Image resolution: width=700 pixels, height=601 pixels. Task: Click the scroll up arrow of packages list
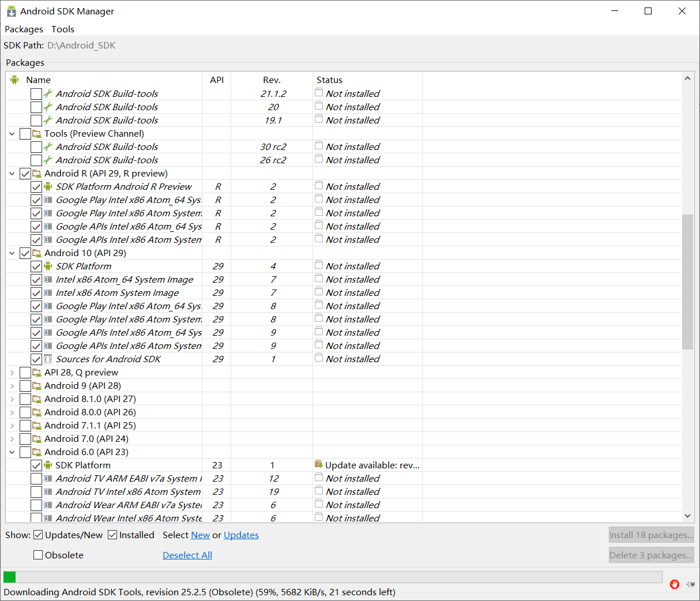[x=687, y=78]
